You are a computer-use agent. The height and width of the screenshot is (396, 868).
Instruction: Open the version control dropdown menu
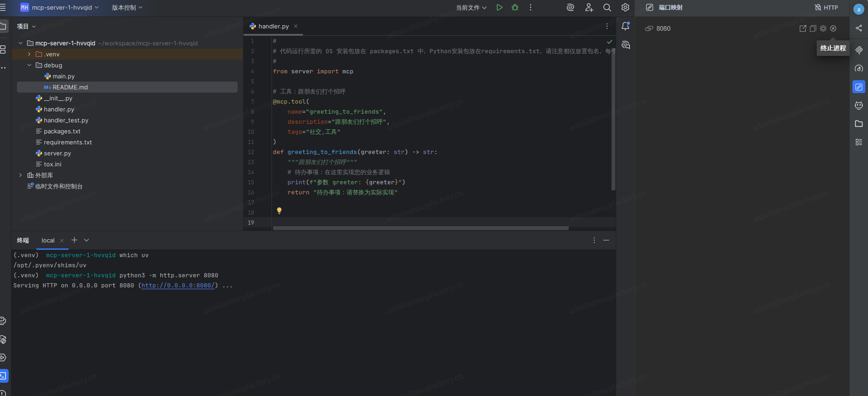click(x=127, y=7)
